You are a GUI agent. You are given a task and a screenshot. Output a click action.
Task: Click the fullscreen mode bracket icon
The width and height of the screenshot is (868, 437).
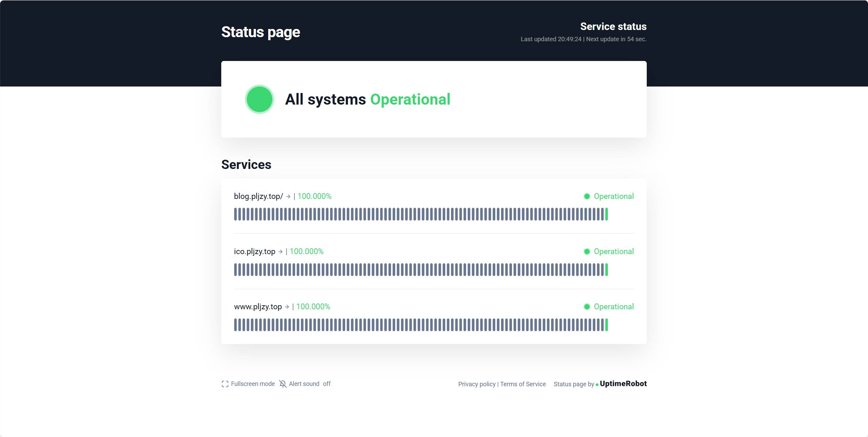pyautogui.click(x=225, y=384)
